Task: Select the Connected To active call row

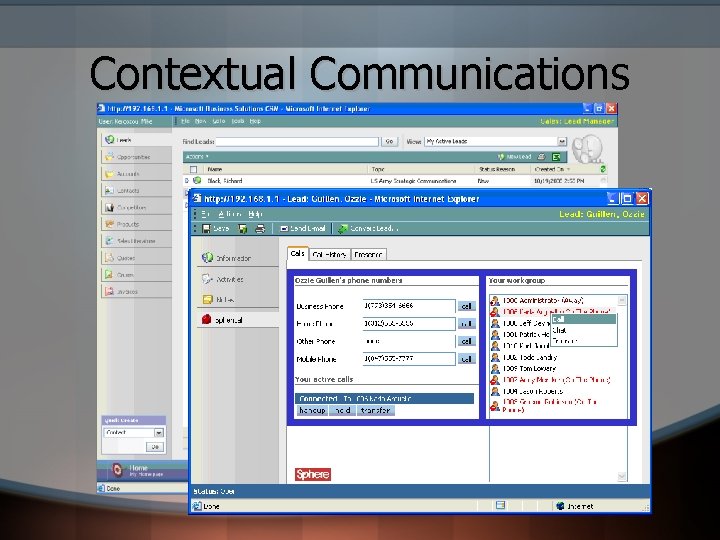Action: 384,399
